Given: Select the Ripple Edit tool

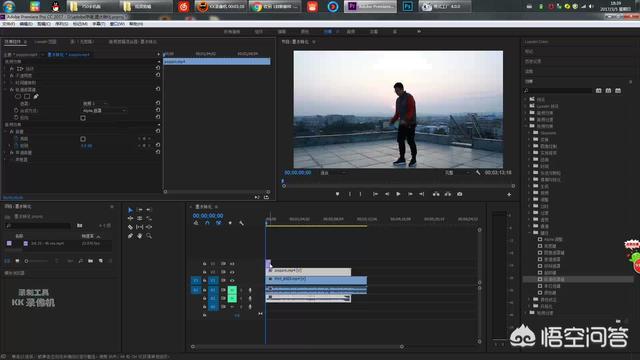Looking at the screenshot, I should pos(131,218).
